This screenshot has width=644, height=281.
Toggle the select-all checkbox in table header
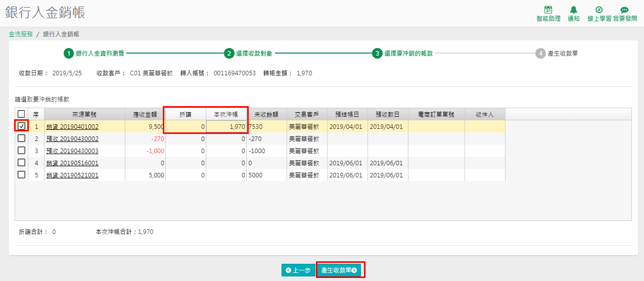click(21, 114)
